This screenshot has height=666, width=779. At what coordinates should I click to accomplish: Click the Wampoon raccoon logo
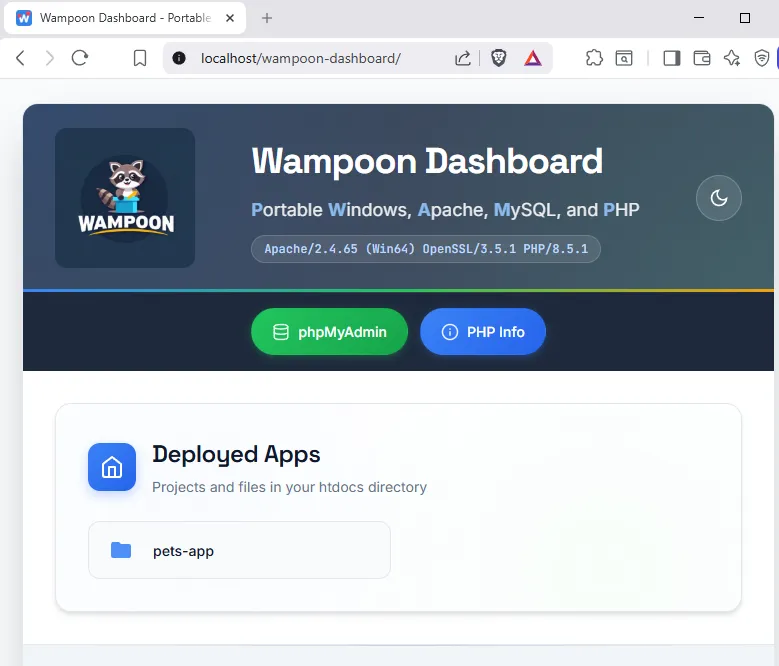(125, 198)
